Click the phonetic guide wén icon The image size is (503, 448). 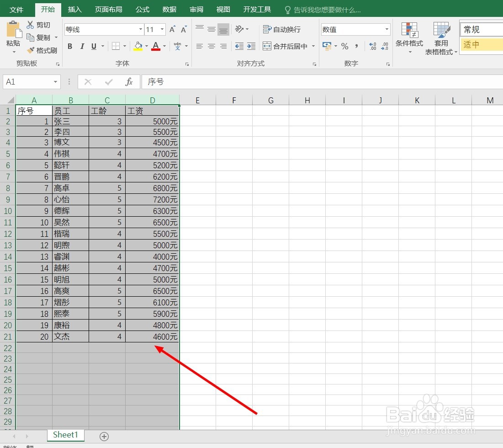coord(177,46)
